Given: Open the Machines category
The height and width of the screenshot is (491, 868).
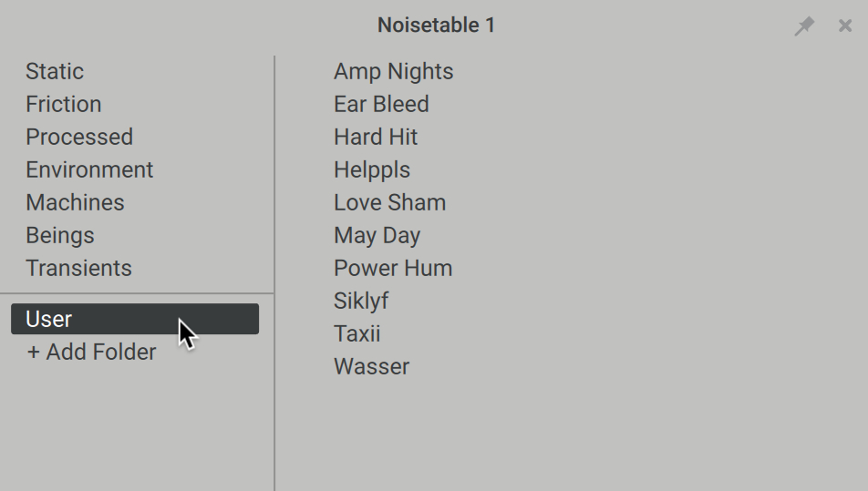Looking at the screenshot, I should (75, 202).
